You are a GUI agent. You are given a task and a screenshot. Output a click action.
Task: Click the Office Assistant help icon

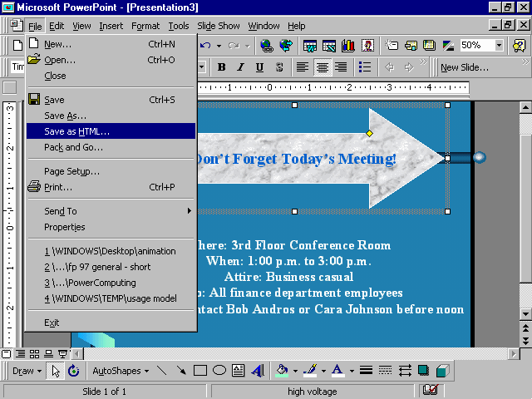tap(519, 46)
